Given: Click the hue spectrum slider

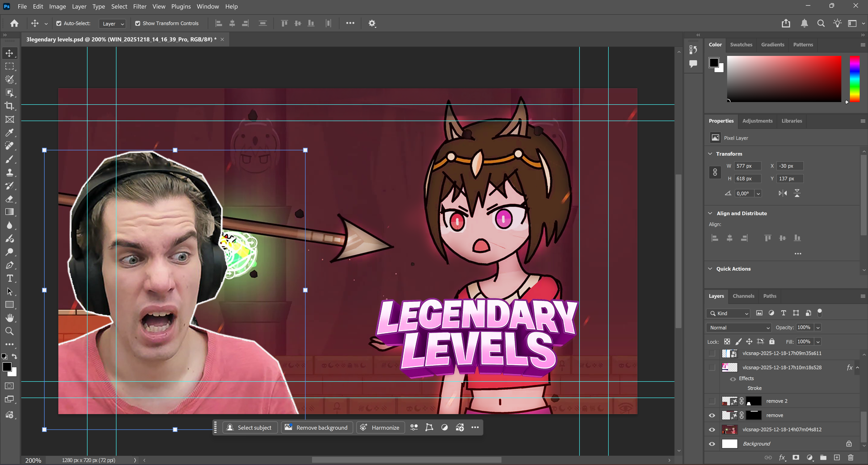Looking at the screenshot, I should (854, 79).
